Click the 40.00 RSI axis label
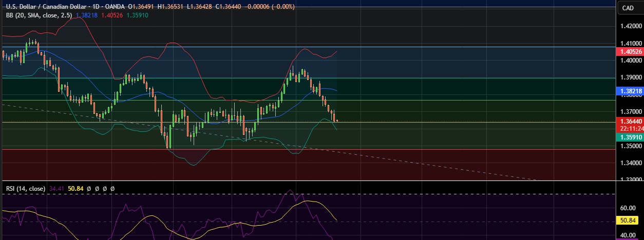The image size is (644, 240). 628,235
